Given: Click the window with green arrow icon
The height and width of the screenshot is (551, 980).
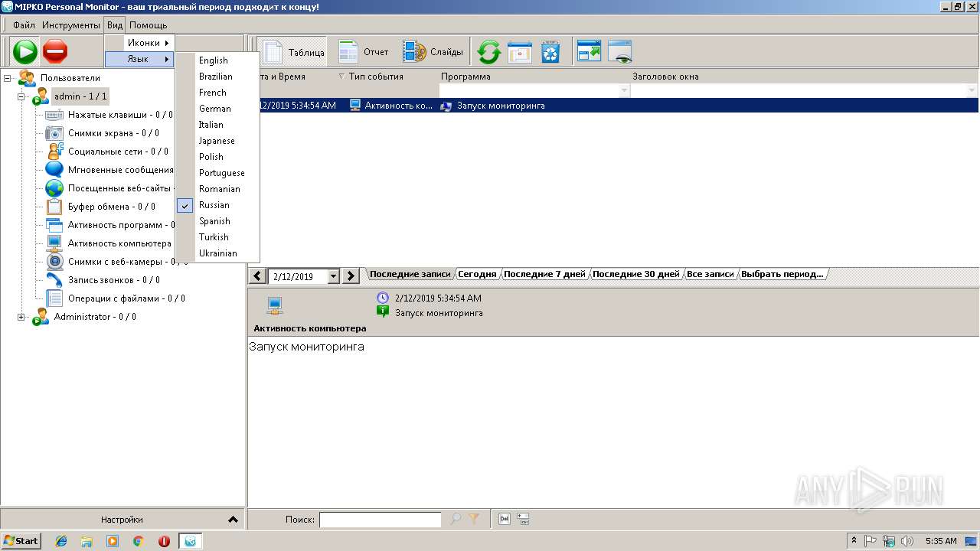Looking at the screenshot, I should [589, 52].
